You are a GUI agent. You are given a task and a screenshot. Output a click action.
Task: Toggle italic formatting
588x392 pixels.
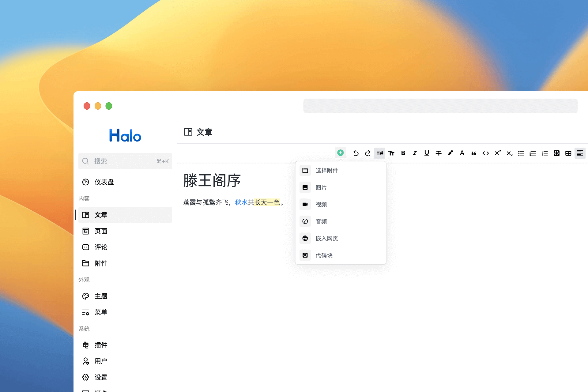click(x=415, y=153)
